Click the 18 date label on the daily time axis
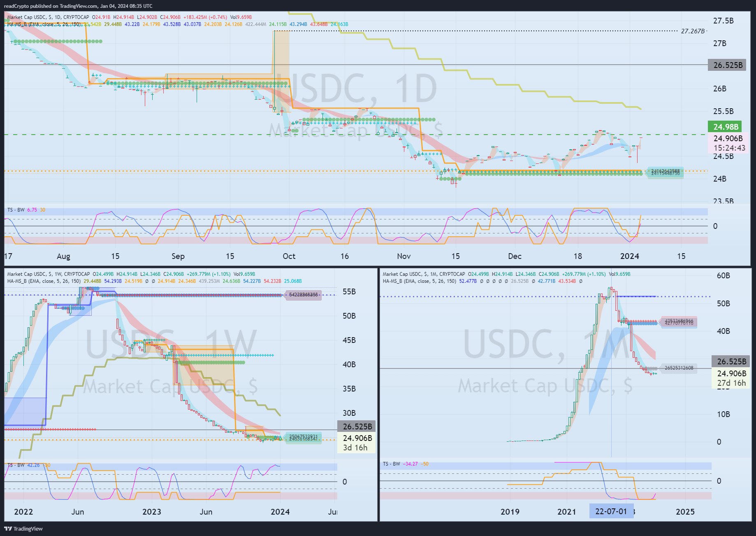The width and height of the screenshot is (756, 536). point(577,256)
